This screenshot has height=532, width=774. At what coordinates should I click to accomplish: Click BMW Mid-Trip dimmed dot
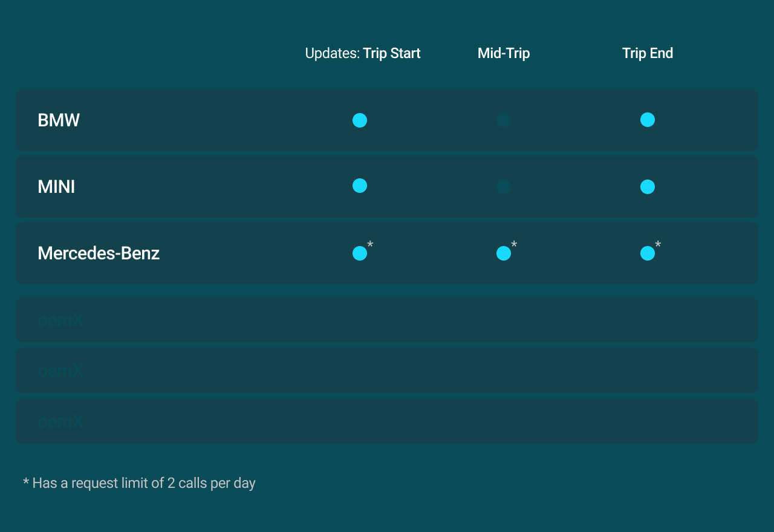(504, 120)
